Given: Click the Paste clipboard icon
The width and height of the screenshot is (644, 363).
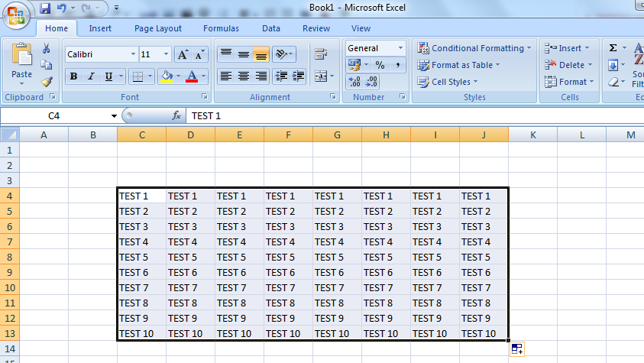Looking at the screenshot, I should coord(21,55).
